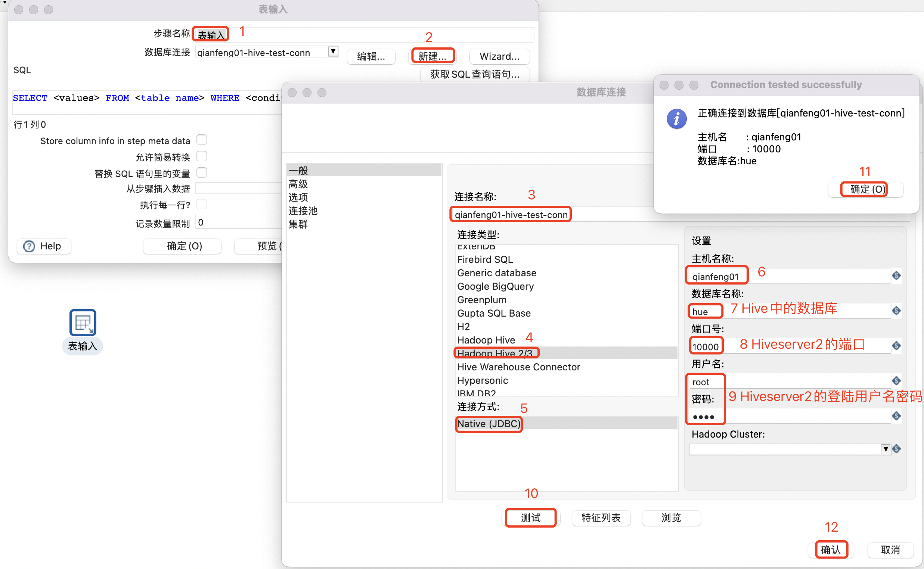Click the 连接名称 text field
This screenshot has width=924, height=569.
click(511, 215)
